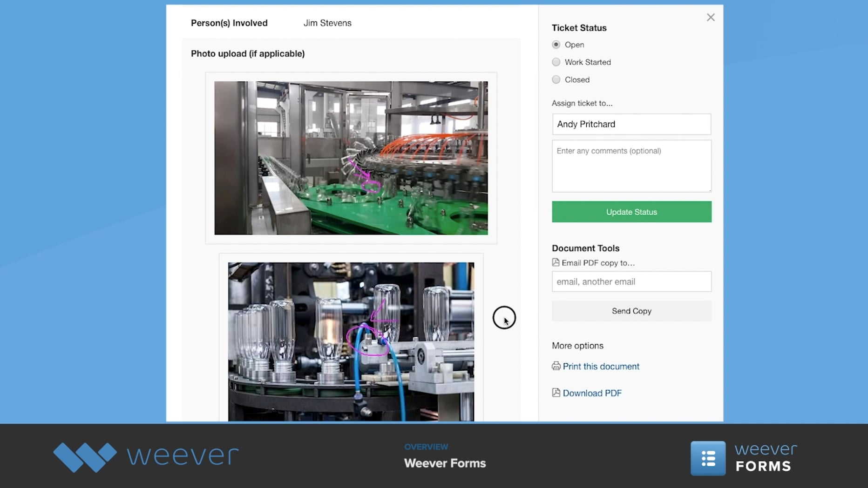
Task: Click the email recipients field
Action: pyautogui.click(x=631, y=281)
